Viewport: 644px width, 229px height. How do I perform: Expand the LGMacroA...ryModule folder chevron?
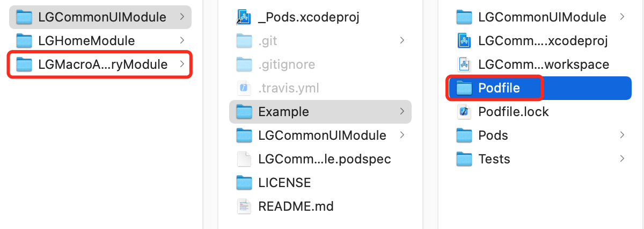tap(182, 65)
